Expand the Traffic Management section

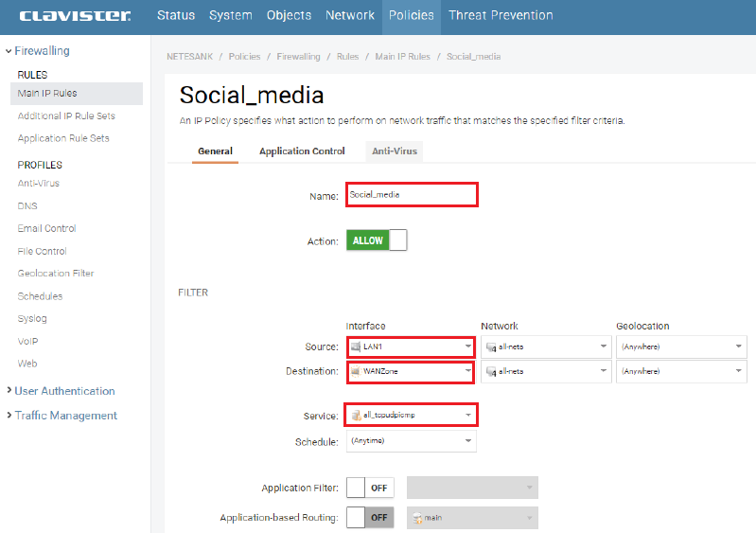[65, 416]
